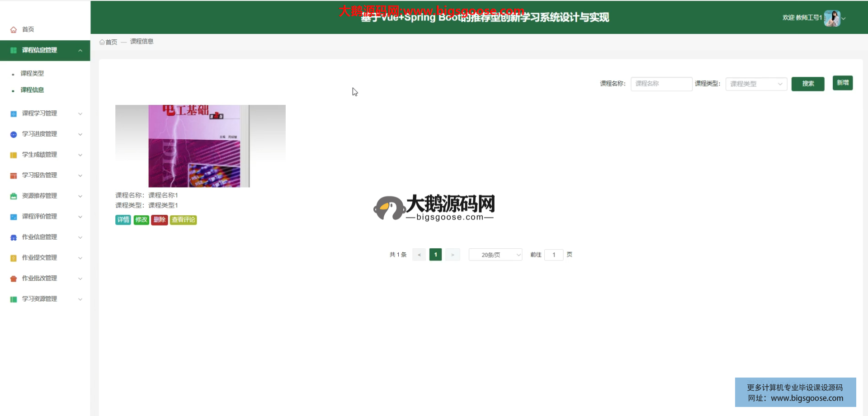Click the home icon in sidebar
This screenshot has height=416, width=868.
[14, 30]
